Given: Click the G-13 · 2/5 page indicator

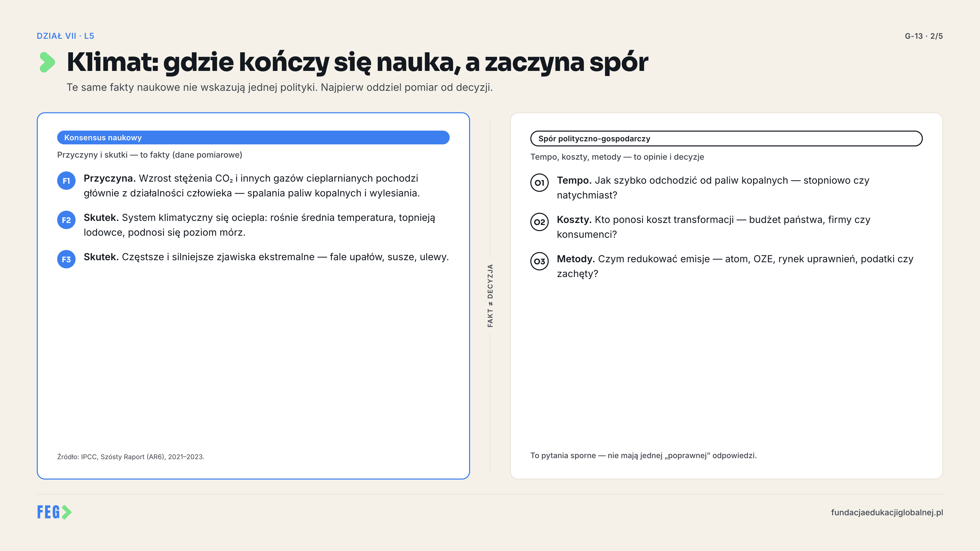Looking at the screenshot, I should [924, 36].
